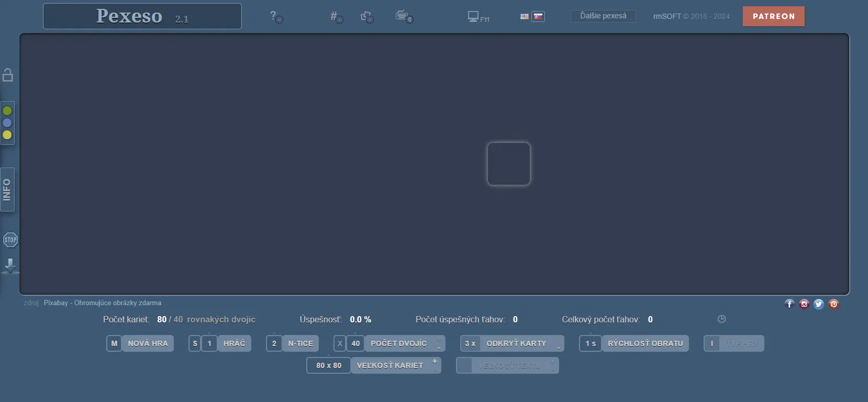868x402 pixels.
Task: Click the overlapping cards icon
Action: click(x=367, y=17)
